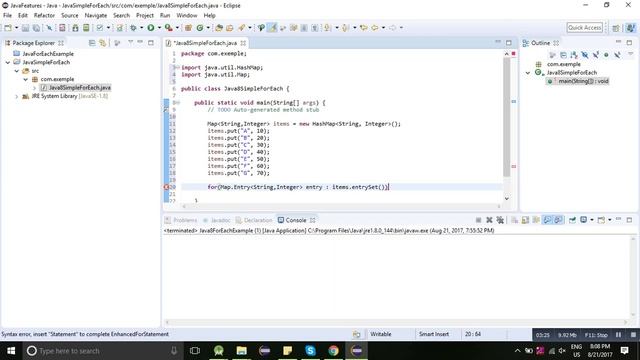Toggle Show Console on standard output change
Screen dimensions: 640x360
tap(547, 220)
